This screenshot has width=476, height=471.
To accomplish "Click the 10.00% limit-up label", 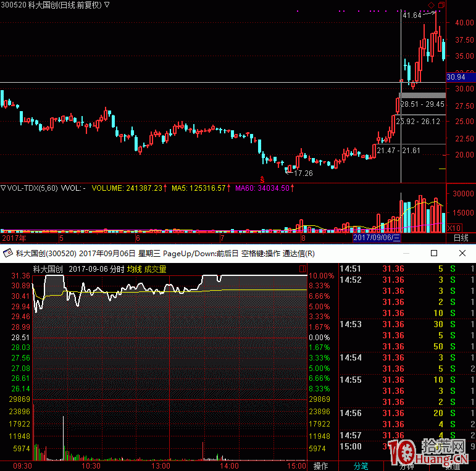I will click(x=322, y=276).
